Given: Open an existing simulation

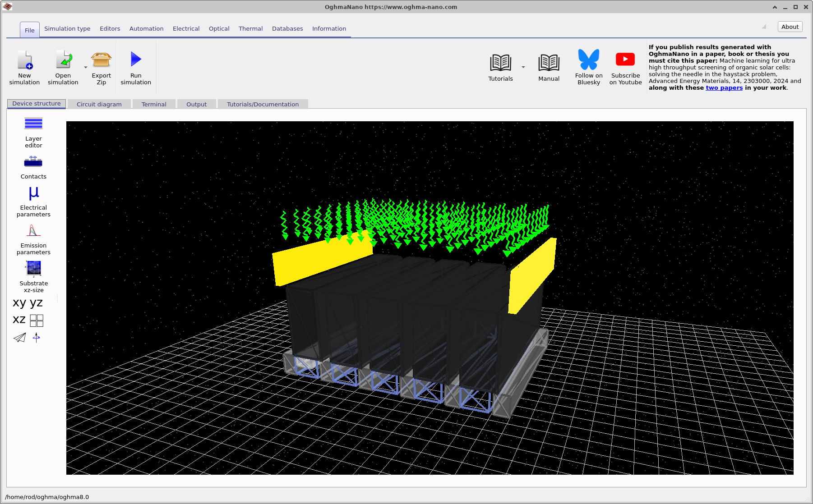Looking at the screenshot, I should click(x=63, y=67).
